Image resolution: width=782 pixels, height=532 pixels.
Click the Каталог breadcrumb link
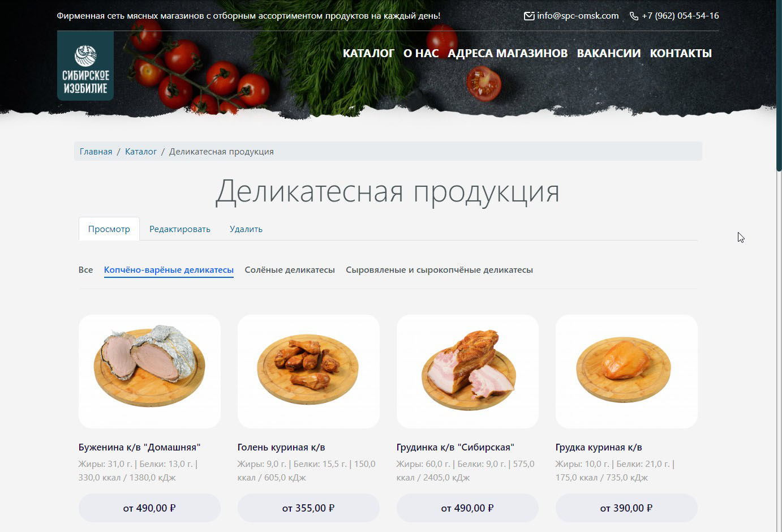click(141, 152)
